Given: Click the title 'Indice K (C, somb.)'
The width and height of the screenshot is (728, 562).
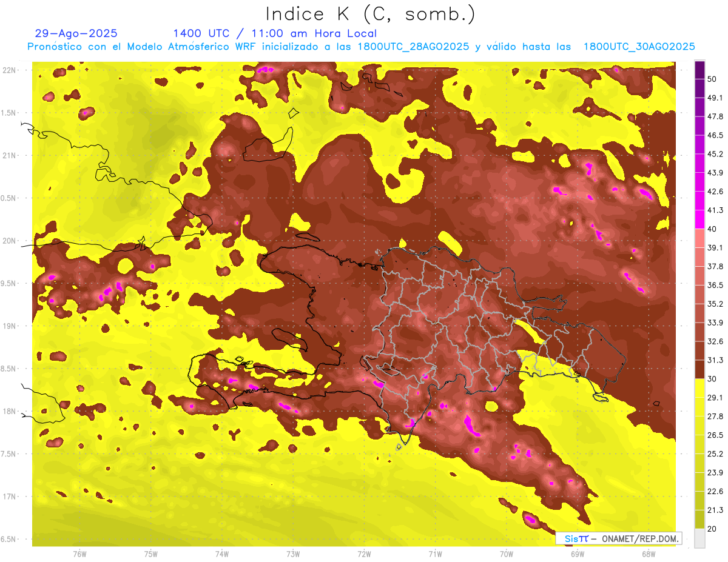Looking at the screenshot, I should pos(371,14).
